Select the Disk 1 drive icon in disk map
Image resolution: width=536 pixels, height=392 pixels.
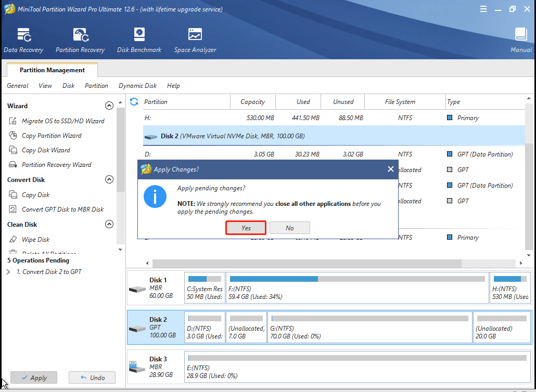coord(137,289)
